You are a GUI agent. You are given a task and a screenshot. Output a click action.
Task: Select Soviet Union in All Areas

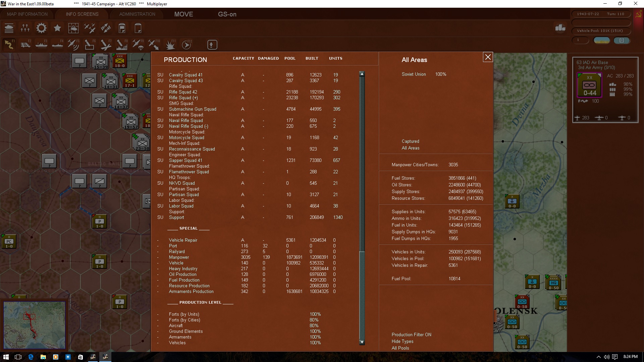click(414, 74)
